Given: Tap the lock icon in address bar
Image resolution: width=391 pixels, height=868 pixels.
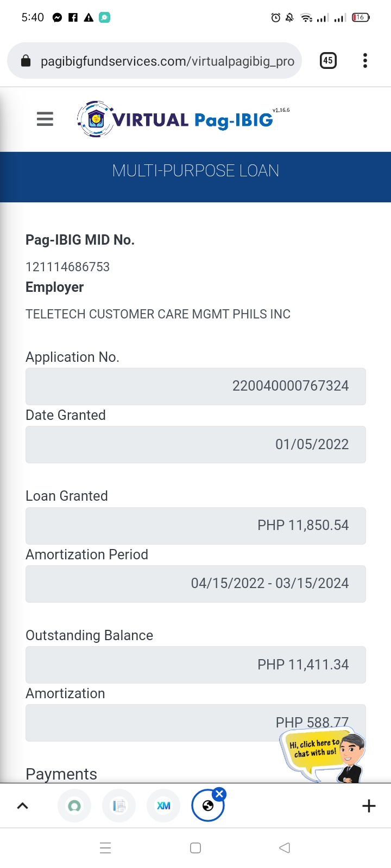Looking at the screenshot, I should pos(26,61).
